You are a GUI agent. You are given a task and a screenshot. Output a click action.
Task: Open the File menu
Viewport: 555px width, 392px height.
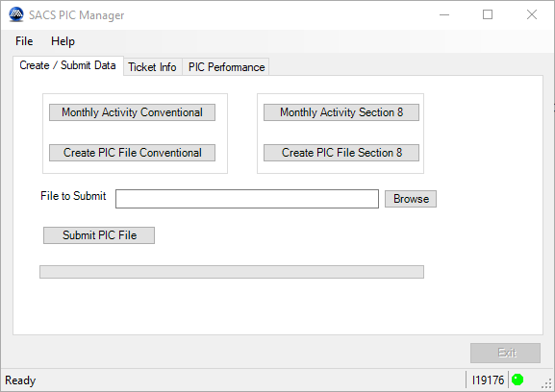pyautogui.click(x=24, y=41)
